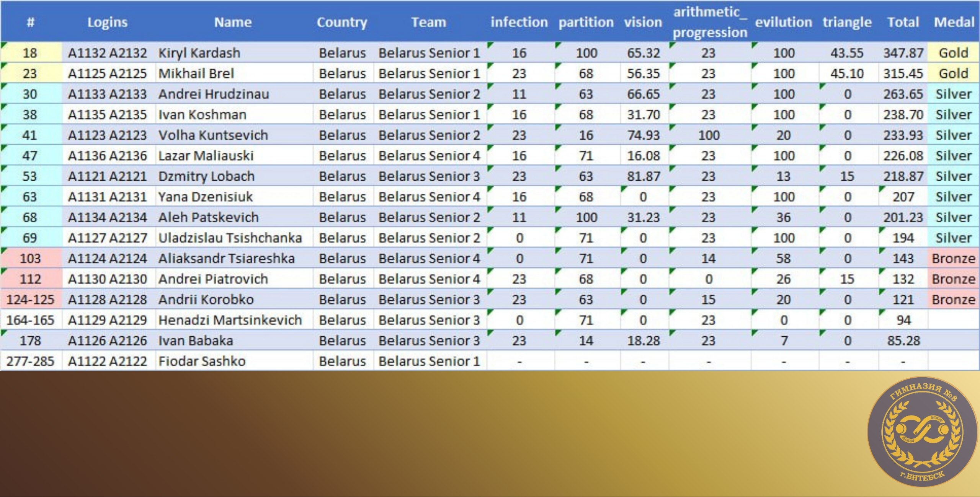980x497 pixels.
Task: Click Uladzislau Tsishchanka's Silver medal cell
Action: tap(953, 238)
